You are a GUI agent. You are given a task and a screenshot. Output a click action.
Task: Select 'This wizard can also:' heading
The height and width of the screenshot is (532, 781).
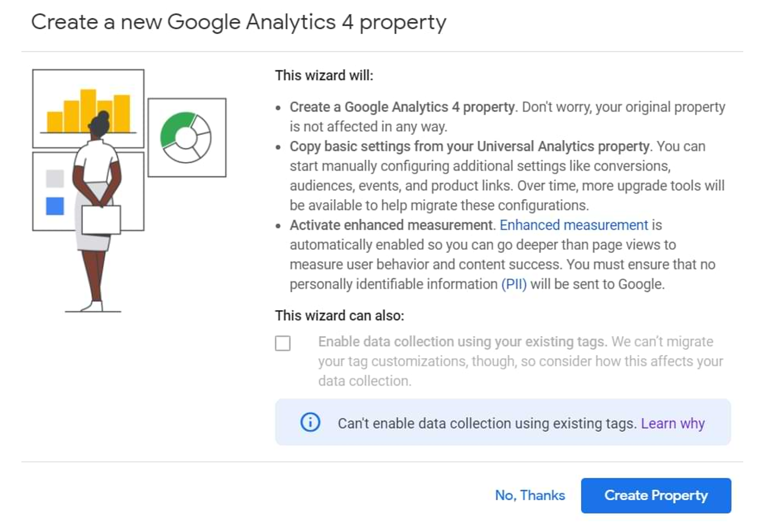pos(340,316)
